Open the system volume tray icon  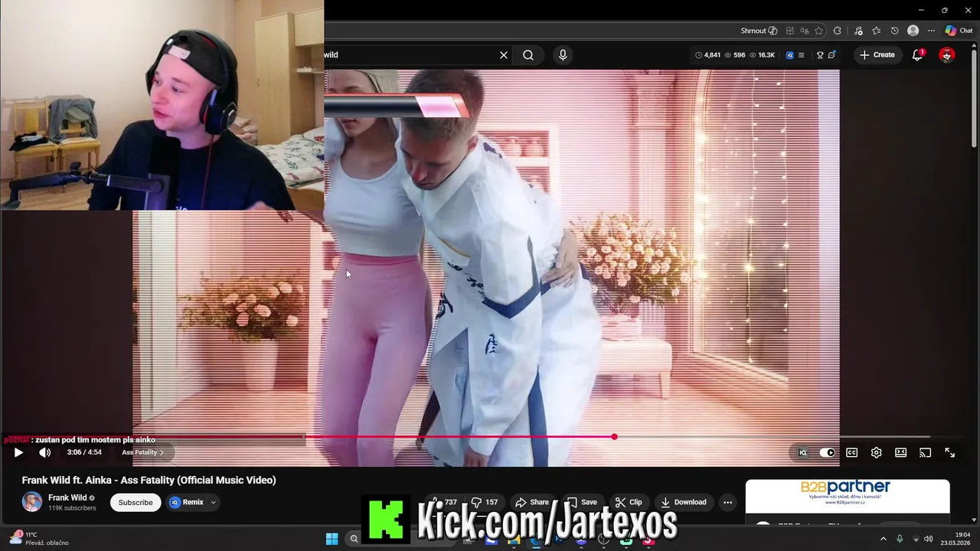pyautogui.click(x=928, y=539)
